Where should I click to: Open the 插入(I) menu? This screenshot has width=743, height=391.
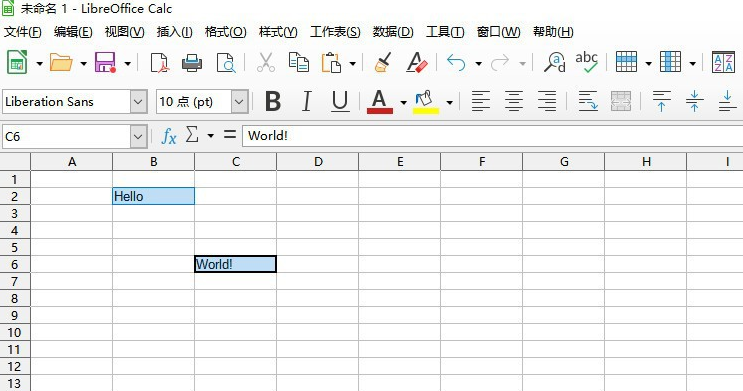pyautogui.click(x=174, y=32)
